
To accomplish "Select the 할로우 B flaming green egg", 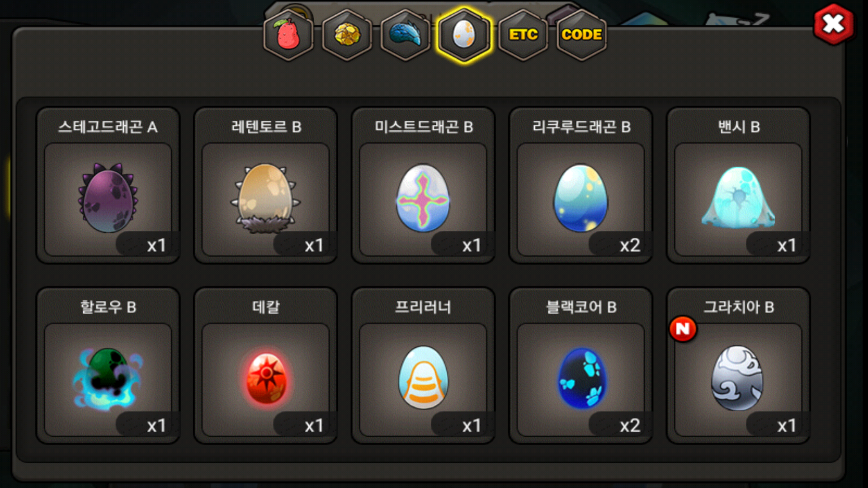I will point(108,379).
